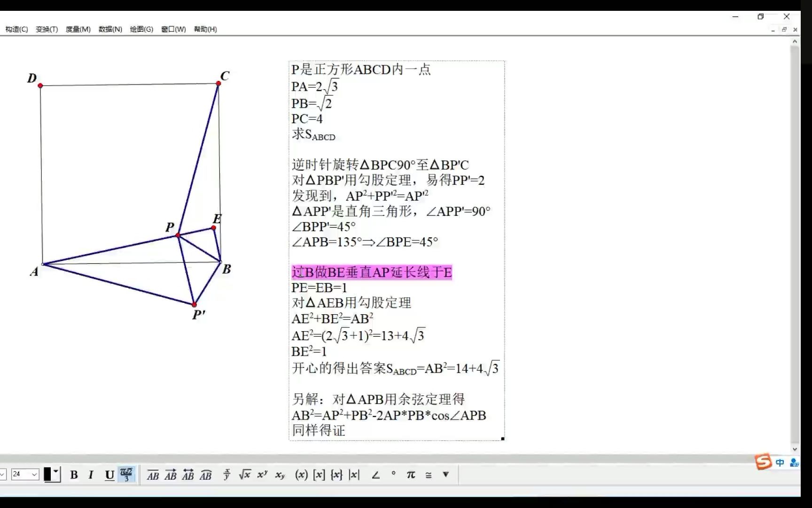
Task: Insert arc AB symbol
Action: point(205,475)
